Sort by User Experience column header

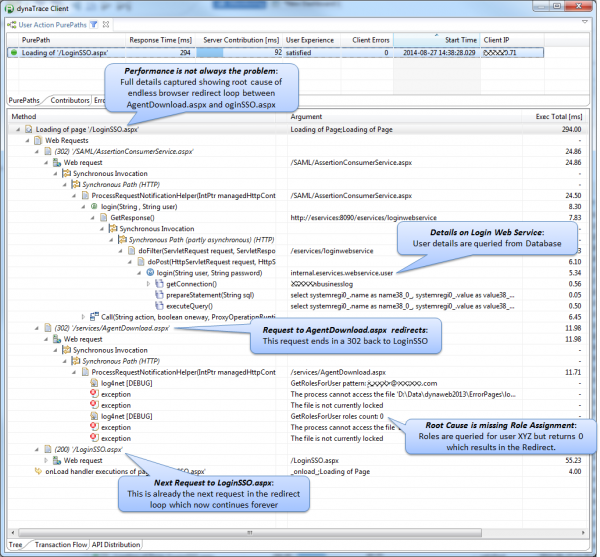tap(310, 40)
